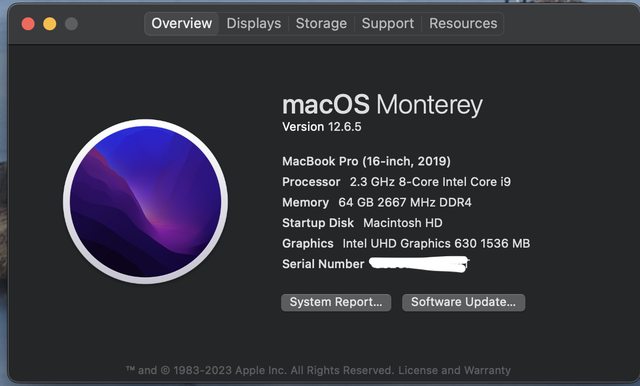Screen dimensions: 640x386
Task: Click the Intel UHD Graphics 630 line
Action: (406, 244)
